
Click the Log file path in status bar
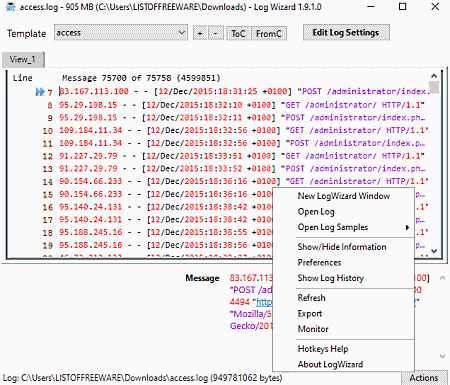click(143, 378)
